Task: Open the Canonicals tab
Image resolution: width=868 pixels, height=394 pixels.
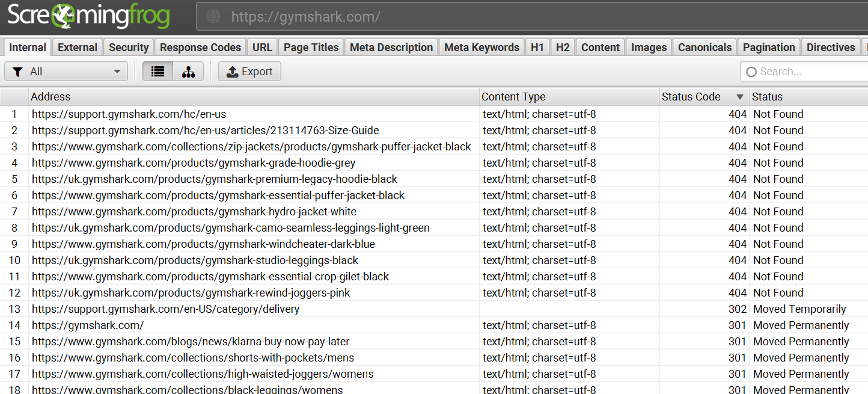Action: [x=704, y=48]
